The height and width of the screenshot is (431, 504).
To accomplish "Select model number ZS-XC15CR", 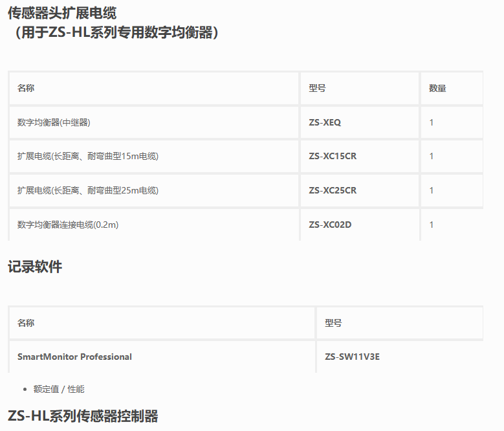I will pos(333,156).
